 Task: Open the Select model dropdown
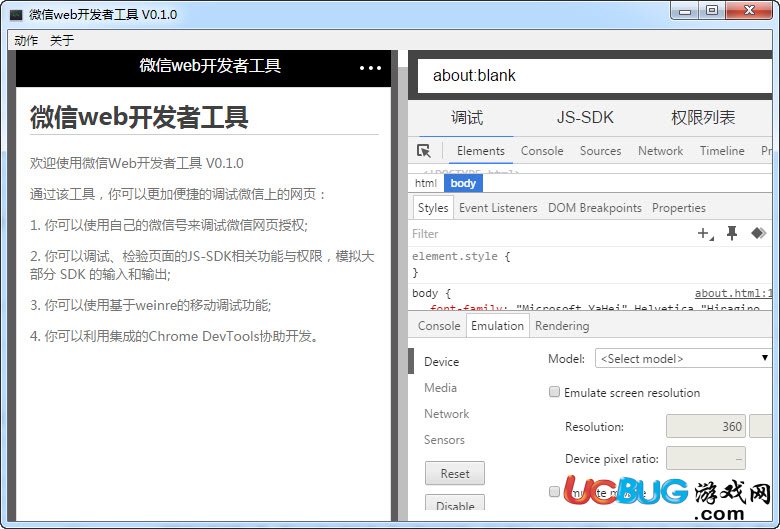(682, 358)
